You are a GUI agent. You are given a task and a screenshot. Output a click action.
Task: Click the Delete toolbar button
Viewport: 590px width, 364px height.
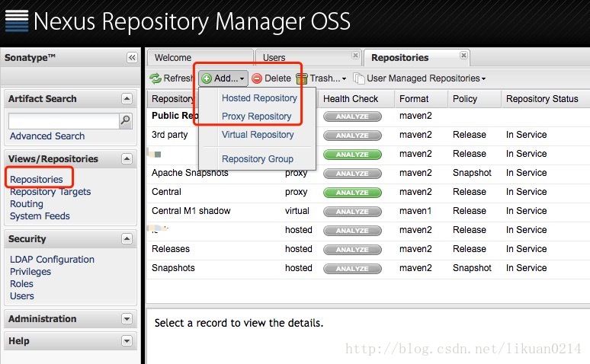[x=271, y=78]
